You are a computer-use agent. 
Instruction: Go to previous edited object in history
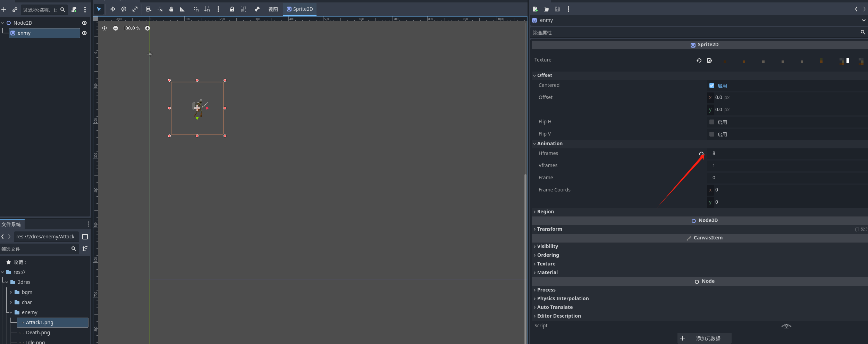[856, 9]
